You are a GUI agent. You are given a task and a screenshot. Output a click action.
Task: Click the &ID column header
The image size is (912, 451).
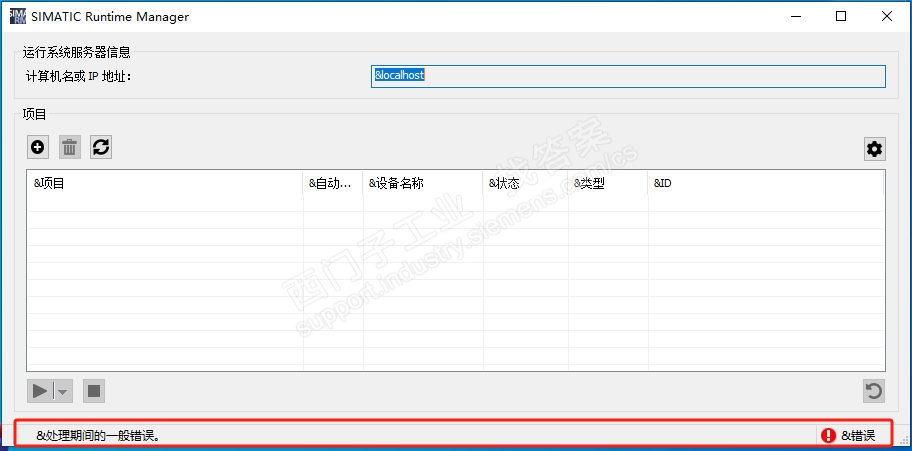(x=766, y=183)
